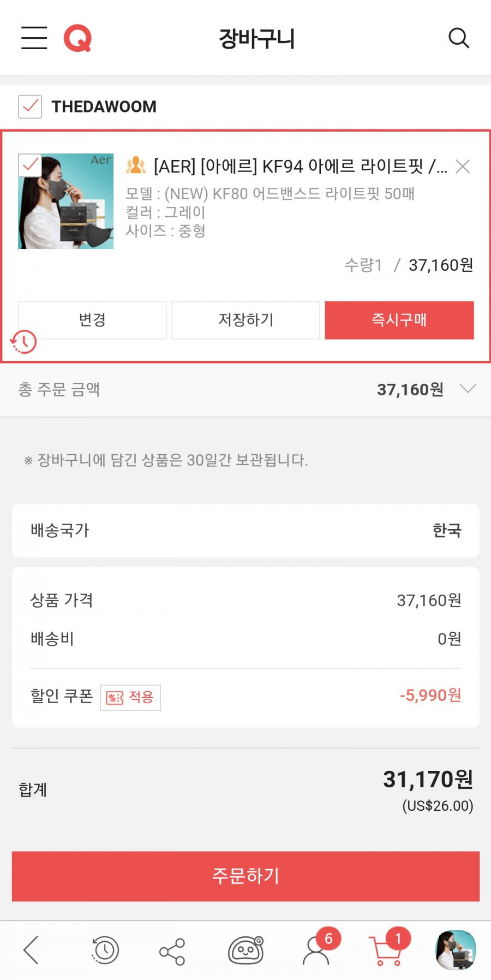Open the 배송국가 한국 selector
491x980 pixels.
click(245, 531)
